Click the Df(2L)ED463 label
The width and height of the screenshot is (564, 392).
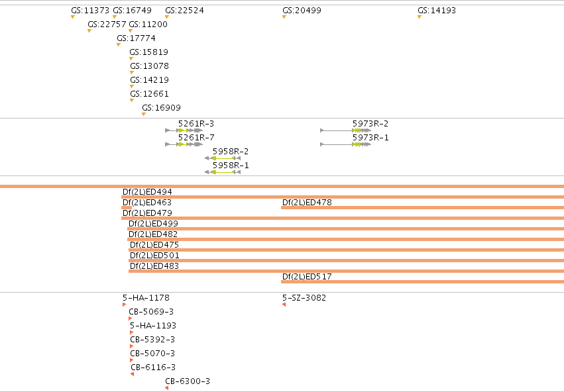click(x=147, y=202)
